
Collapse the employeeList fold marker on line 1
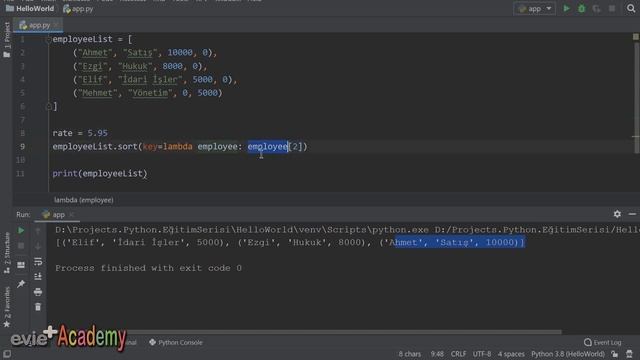pos(49,39)
